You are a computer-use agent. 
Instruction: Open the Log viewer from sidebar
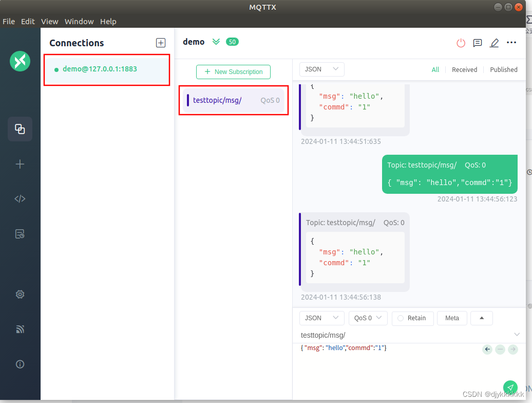tap(20, 233)
